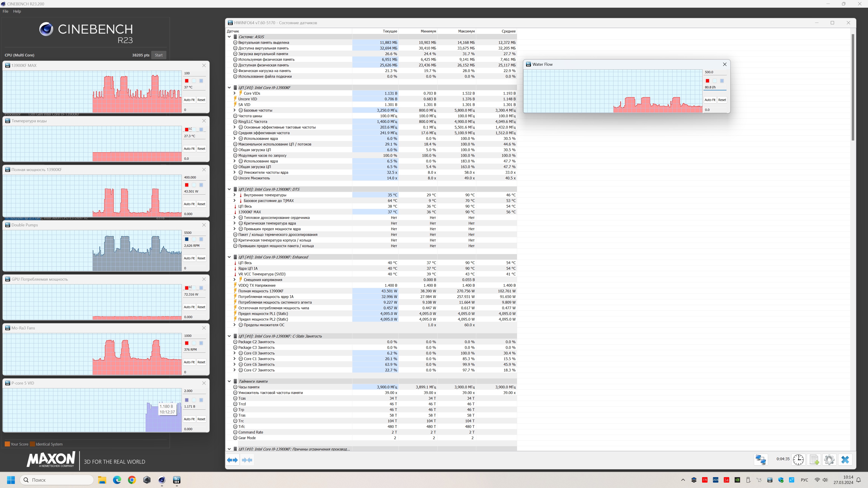Screen dimensions: 868x488
Task: Open Google Chrome from the taskbar
Action: click(x=132, y=480)
